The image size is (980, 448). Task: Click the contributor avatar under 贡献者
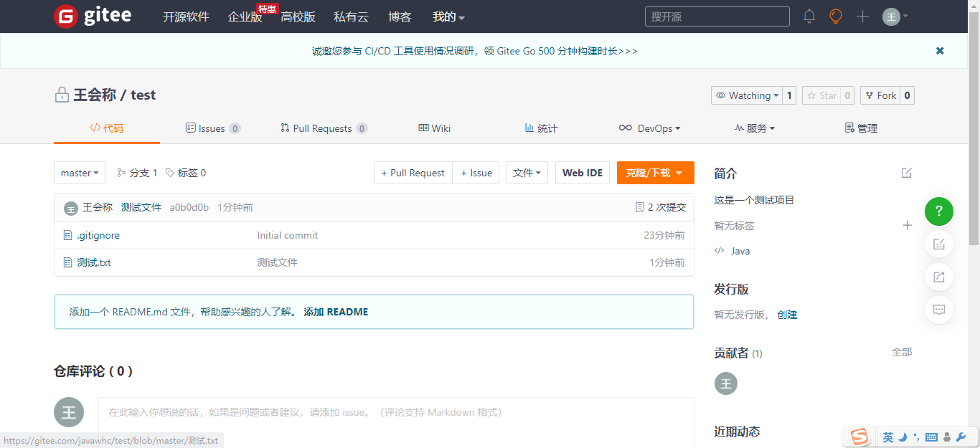pos(726,383)
